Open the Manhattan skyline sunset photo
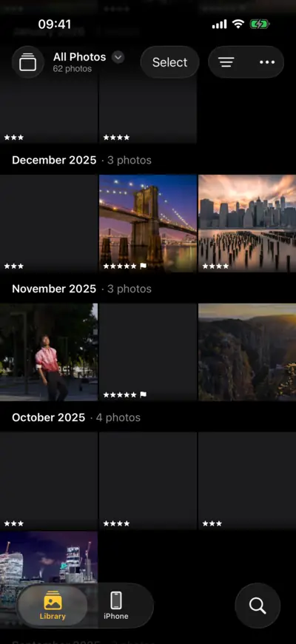This screenshot has width=296, height=644. pyautogui.click(x=247, y=224)
